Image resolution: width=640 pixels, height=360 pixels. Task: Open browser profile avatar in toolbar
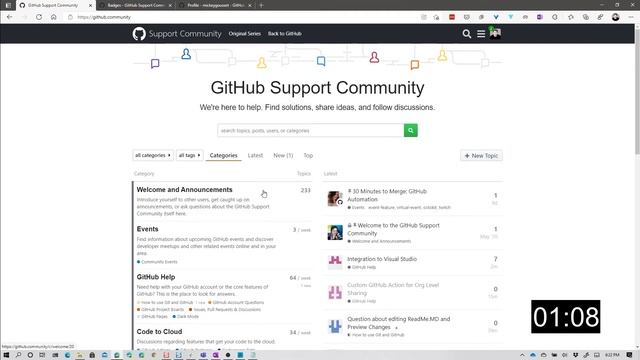pyautogui.click(x=616, y=17)
